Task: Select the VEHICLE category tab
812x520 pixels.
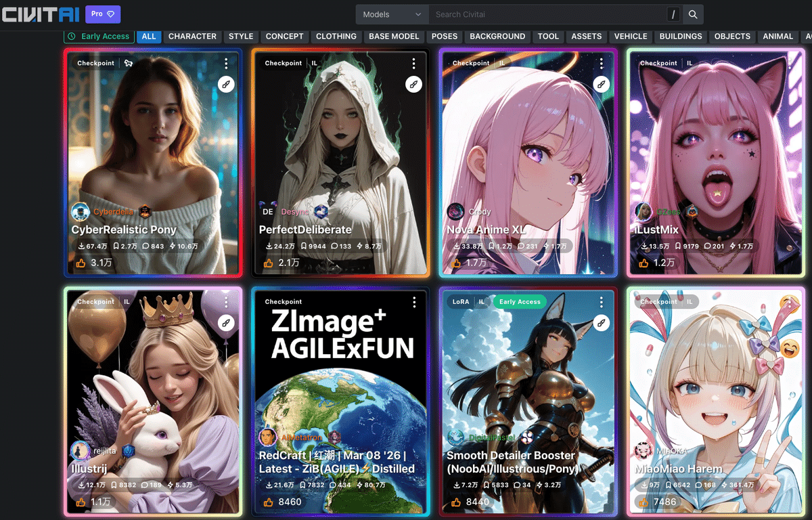Action: 631,37
